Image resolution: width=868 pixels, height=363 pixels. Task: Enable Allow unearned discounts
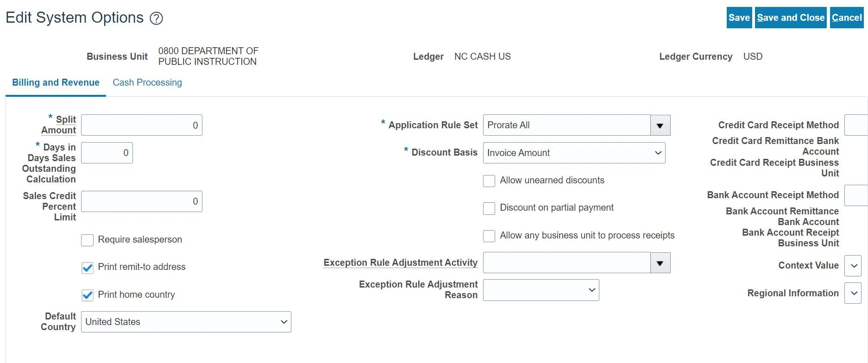click(x=489, y=181)
